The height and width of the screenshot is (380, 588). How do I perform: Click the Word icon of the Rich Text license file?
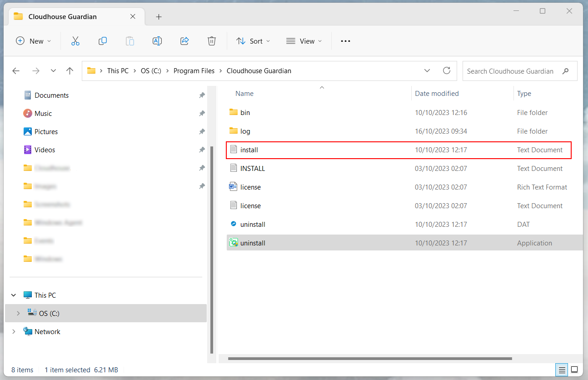[x=233, y=187]
